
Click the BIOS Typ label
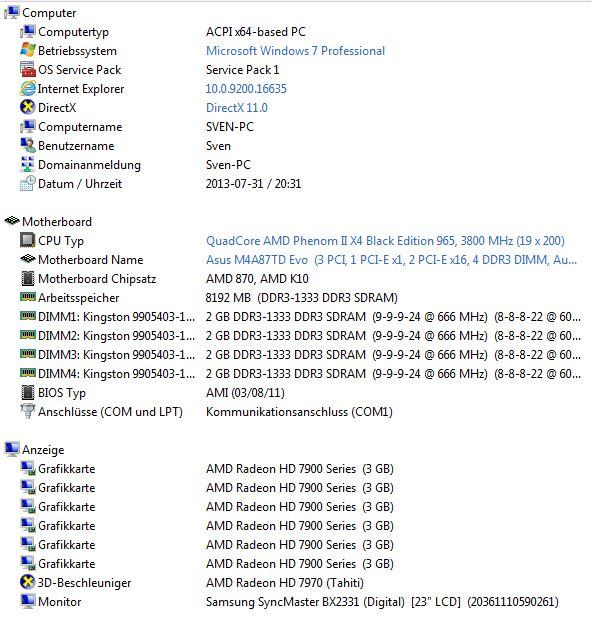pos(62,393)
